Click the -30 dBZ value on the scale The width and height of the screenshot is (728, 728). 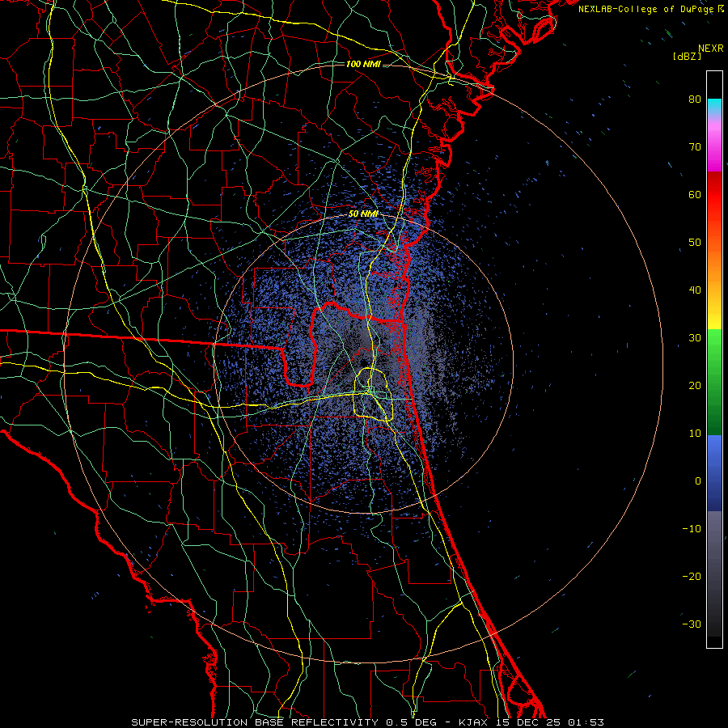pyautogui.click(x=692, y=624)
